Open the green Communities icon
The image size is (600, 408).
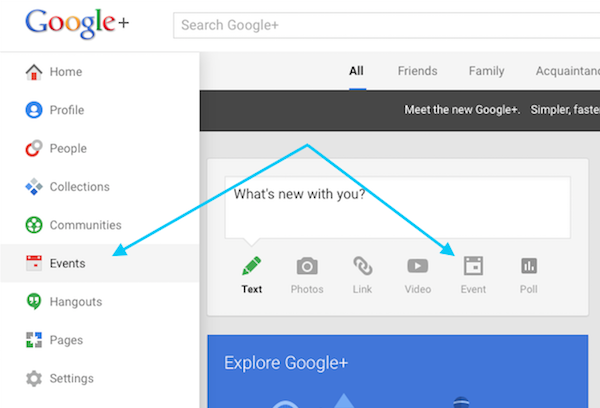[x=34, y=225]
